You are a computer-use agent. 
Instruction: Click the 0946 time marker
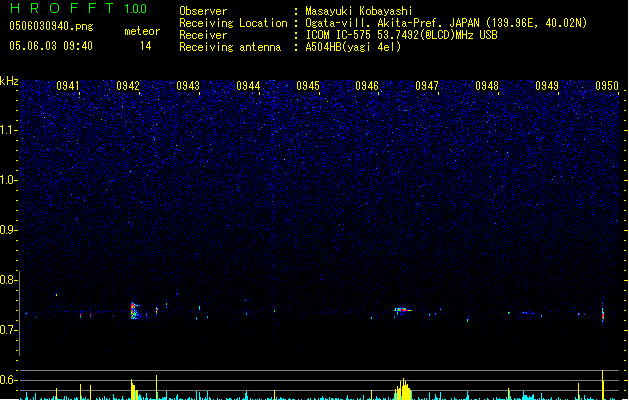(x=367, y=86)
